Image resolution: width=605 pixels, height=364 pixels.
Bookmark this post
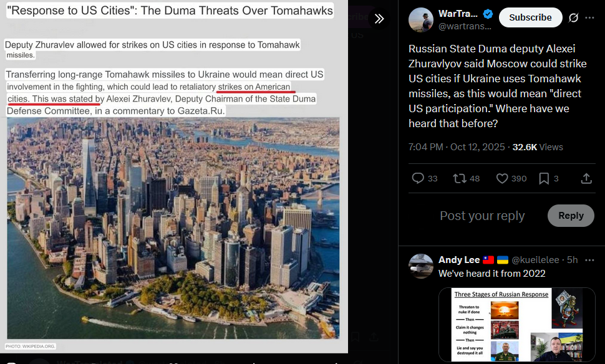[x=544, y=178]
